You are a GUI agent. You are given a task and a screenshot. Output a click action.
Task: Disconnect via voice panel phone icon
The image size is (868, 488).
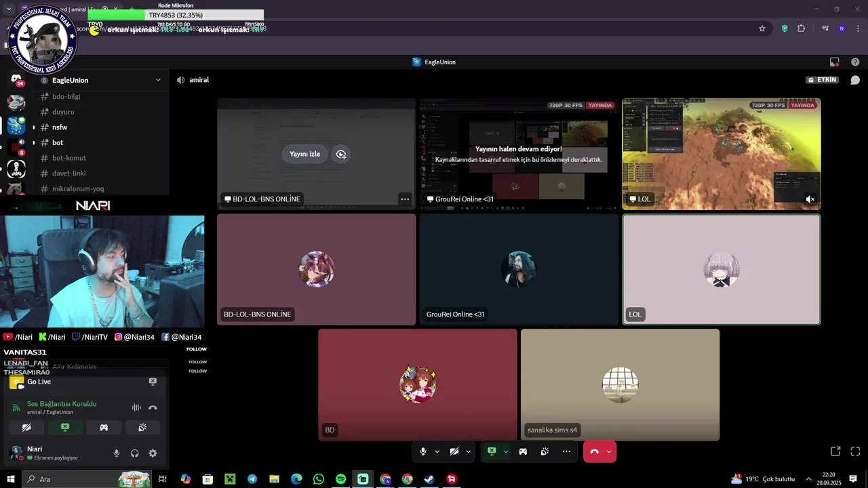click(x=153, y=407)
